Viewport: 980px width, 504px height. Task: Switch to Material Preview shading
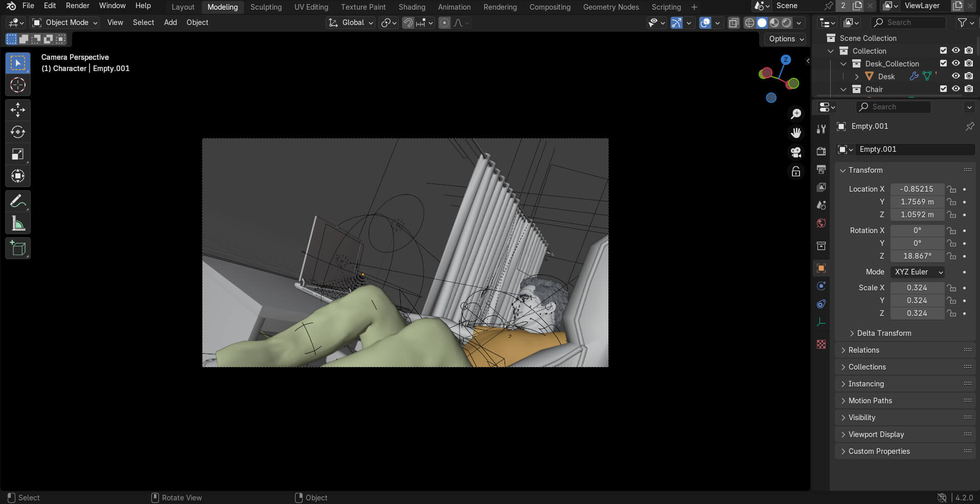(x=774, y=22)
